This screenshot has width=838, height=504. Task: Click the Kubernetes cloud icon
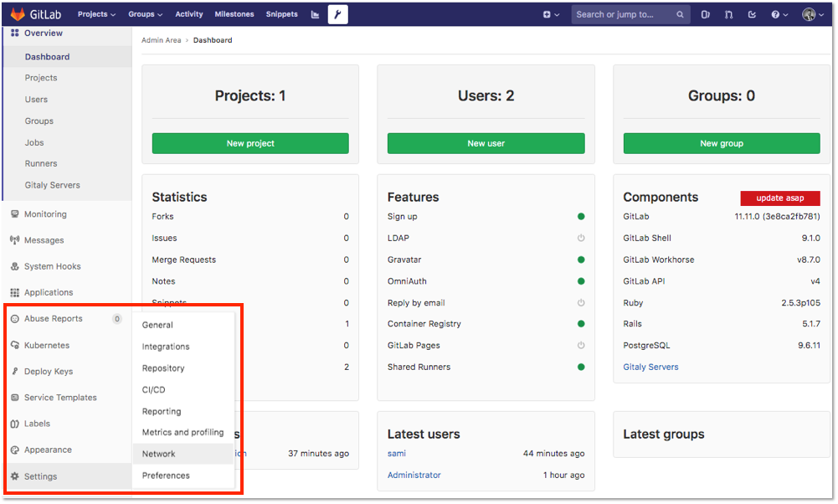pos(15,345)
